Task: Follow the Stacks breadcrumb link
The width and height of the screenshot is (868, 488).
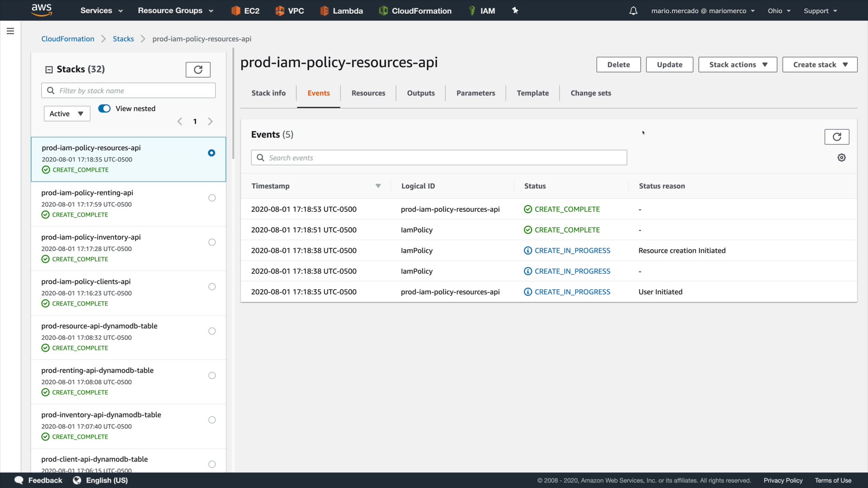Action: point(123,39)
